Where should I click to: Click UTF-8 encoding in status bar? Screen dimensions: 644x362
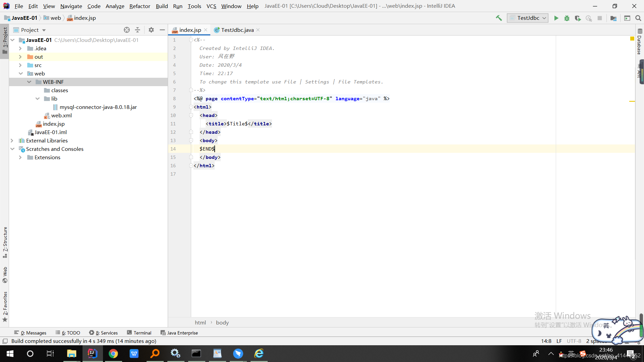pyautogui.click(x=574, y=341)
